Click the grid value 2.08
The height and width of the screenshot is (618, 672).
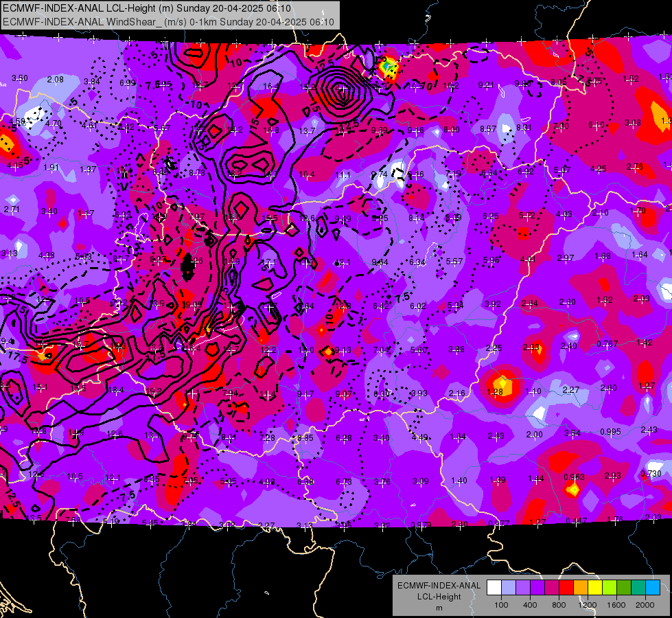tap(56, 80)
